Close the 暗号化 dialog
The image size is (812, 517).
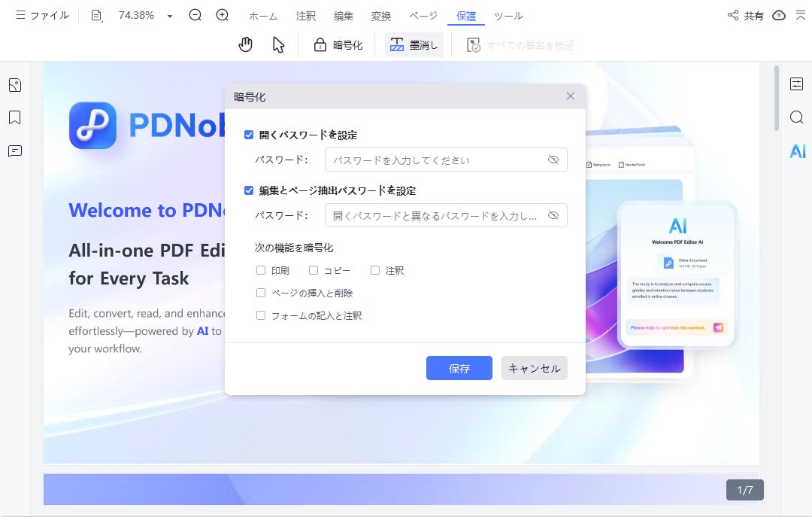[571, 96]
